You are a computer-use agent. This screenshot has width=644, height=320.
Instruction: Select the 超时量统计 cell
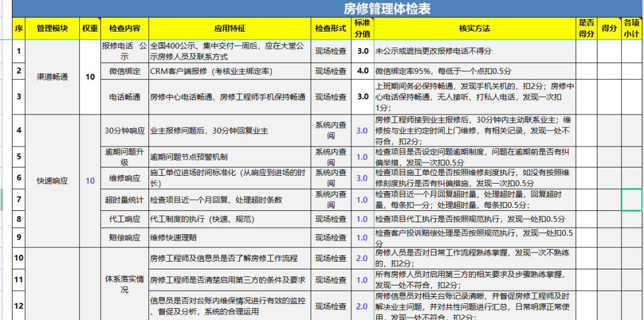click(x=125, y=200)
